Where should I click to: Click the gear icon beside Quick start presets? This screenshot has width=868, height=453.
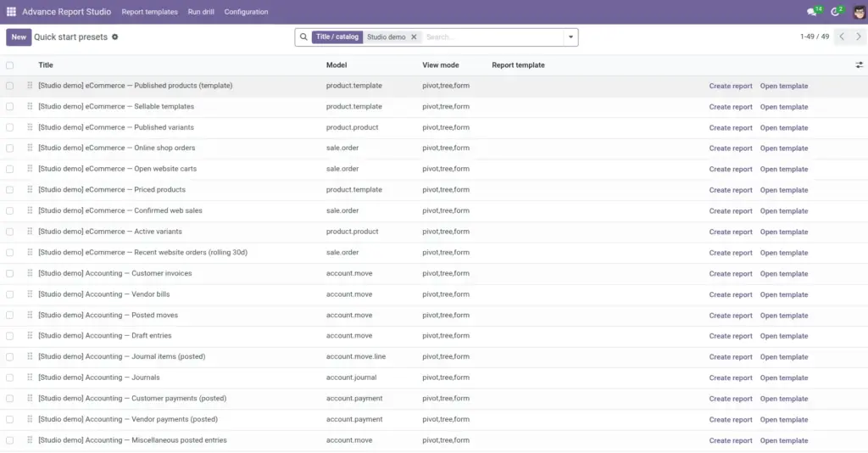tap(115, 37)
